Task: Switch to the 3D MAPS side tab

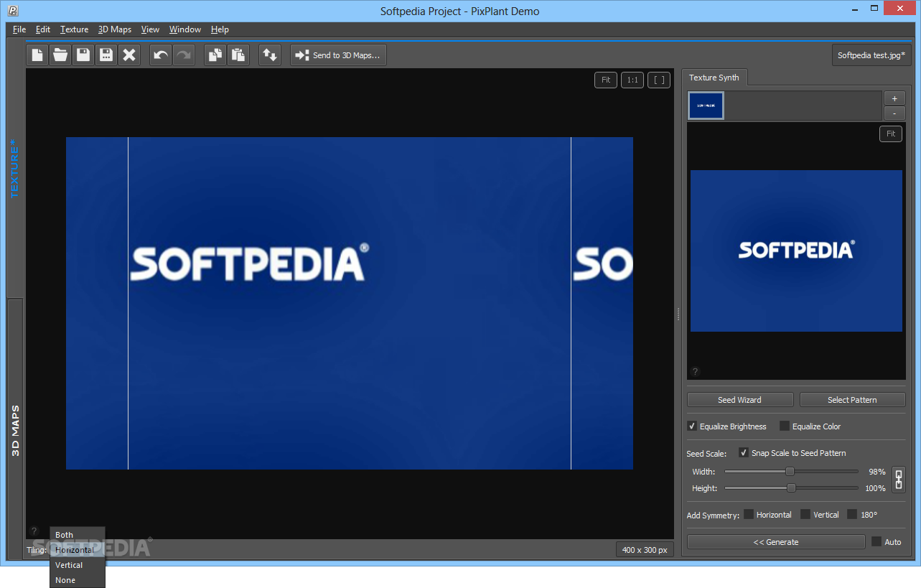Action: coord(15,431)
